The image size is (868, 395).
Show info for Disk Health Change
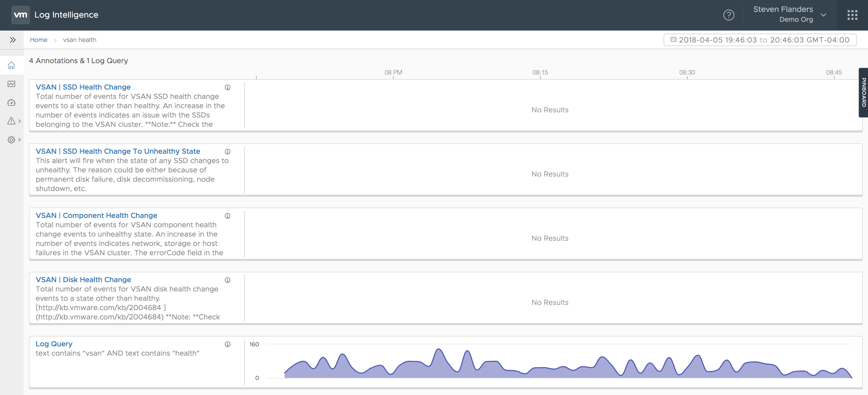tap(227, 280)
